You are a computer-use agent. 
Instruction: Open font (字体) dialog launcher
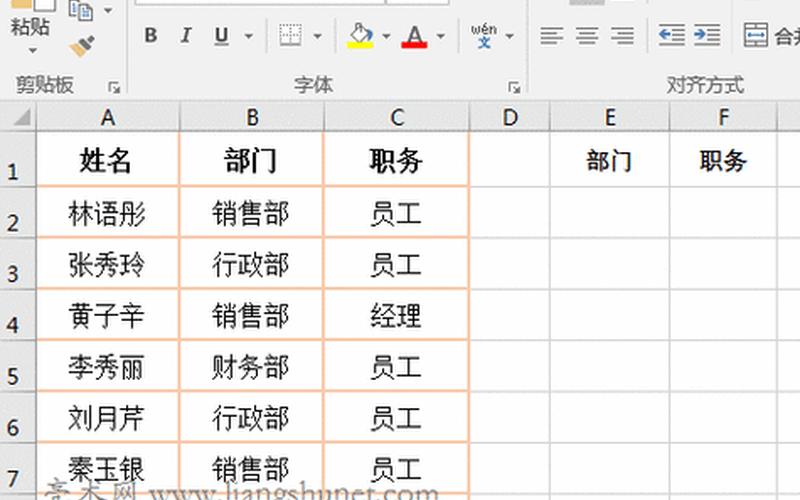pos(514,88)
